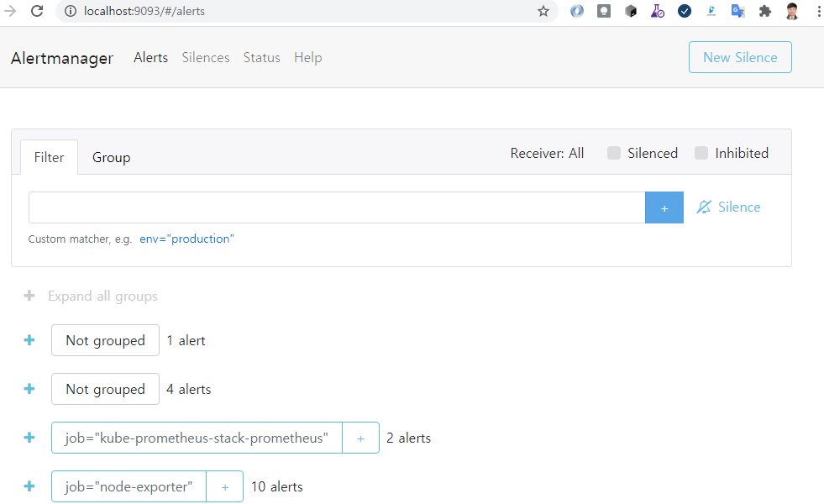Open the Status page in navbar
Screen dimensions: 824x504
261,58
